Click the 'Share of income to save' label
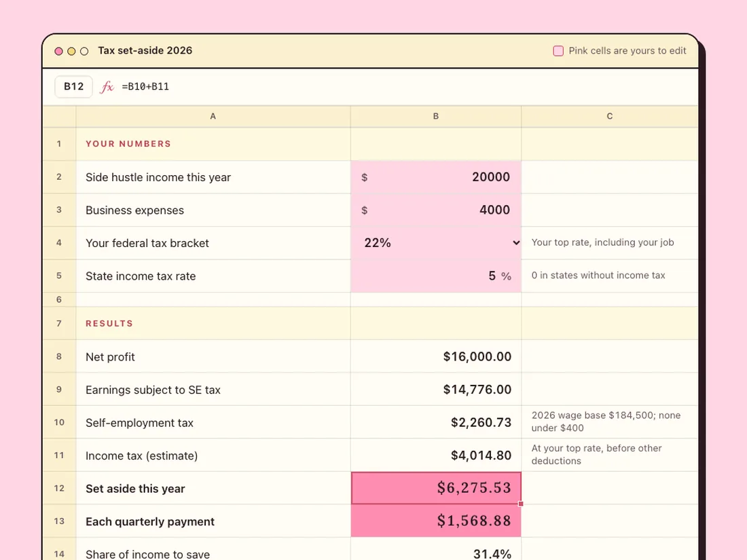 click(x=147, y=555)
